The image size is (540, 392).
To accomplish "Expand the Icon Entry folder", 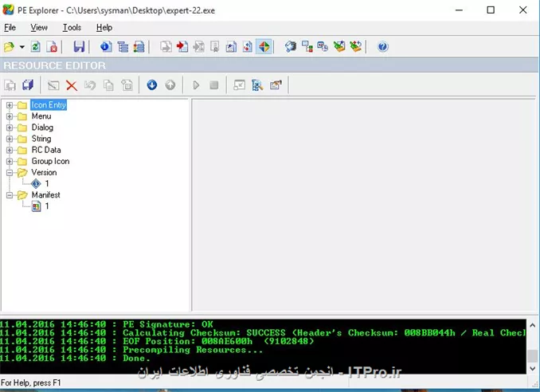I will 10,105.
